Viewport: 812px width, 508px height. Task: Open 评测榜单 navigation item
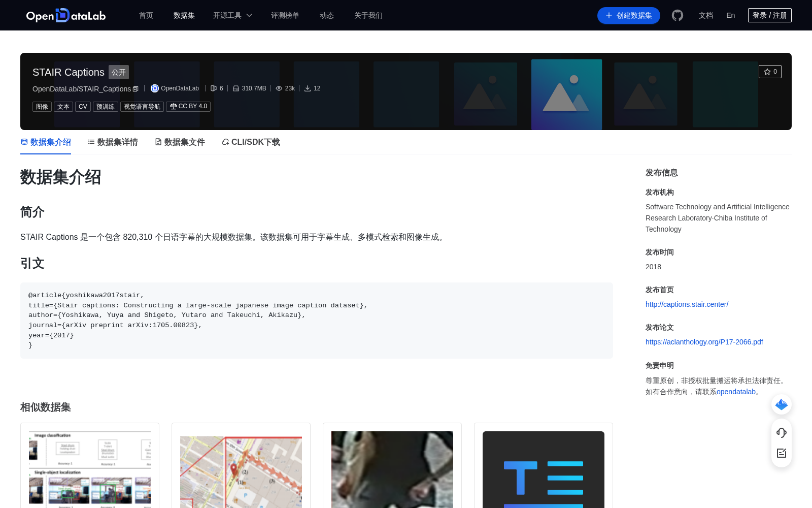285,15
